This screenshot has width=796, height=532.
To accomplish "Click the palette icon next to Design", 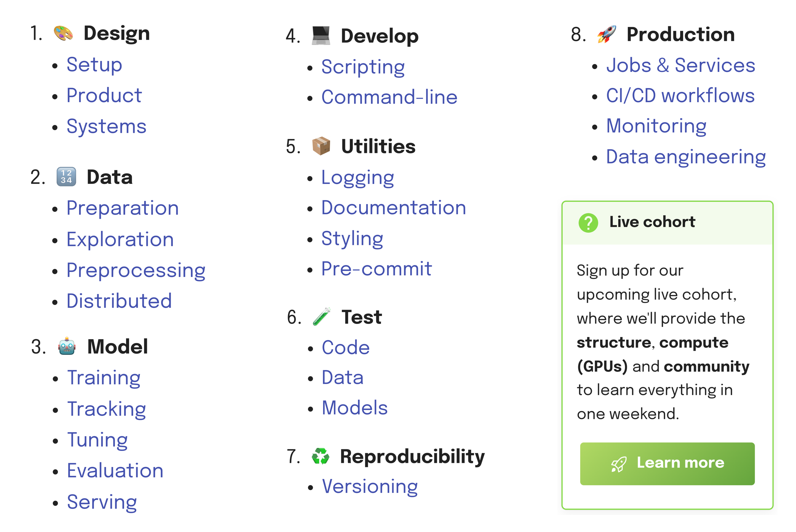I will 63,33.
